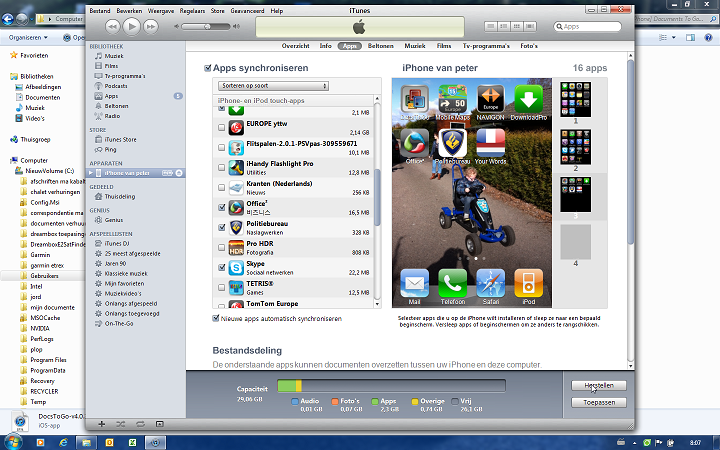Screen dimensions: 720x450
Task: Switch iTunes to list view
Action: (490, 27)
